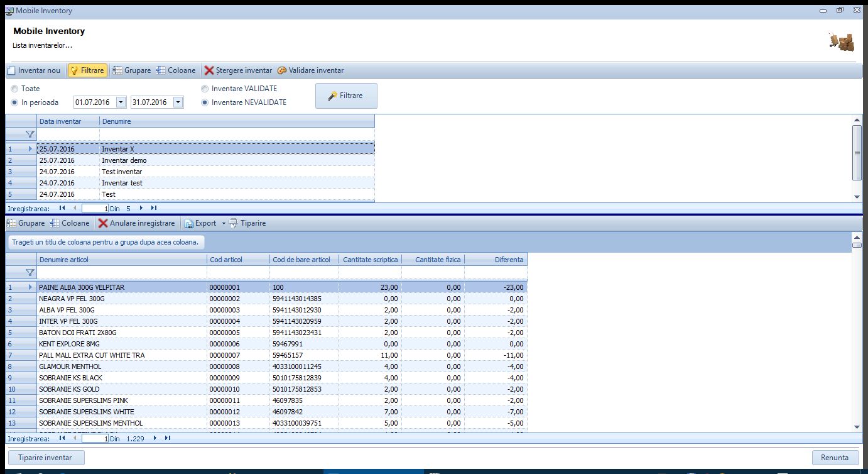Click Coloane in the top toolbar
Screen dimensions: 868x474
point(176,70)
